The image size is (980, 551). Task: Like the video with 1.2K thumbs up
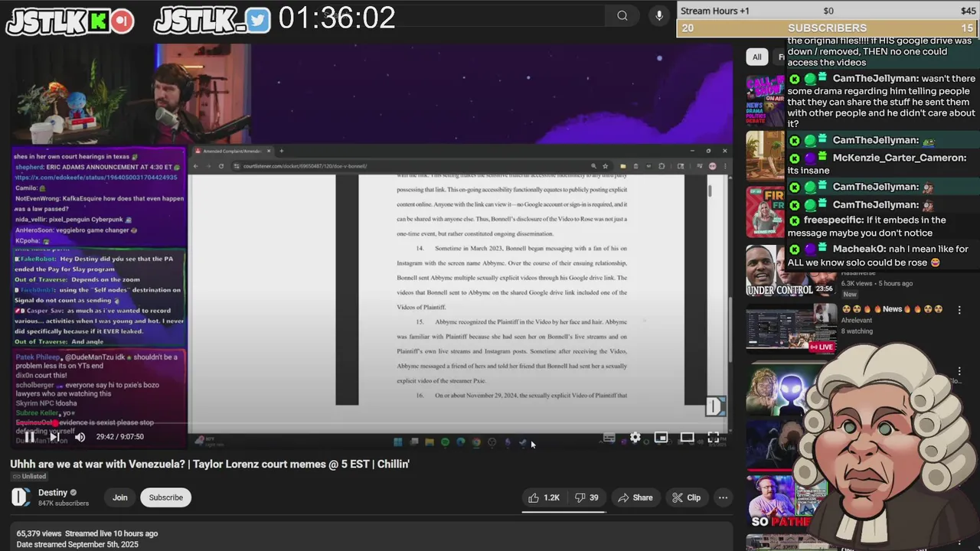click(544, 497)
